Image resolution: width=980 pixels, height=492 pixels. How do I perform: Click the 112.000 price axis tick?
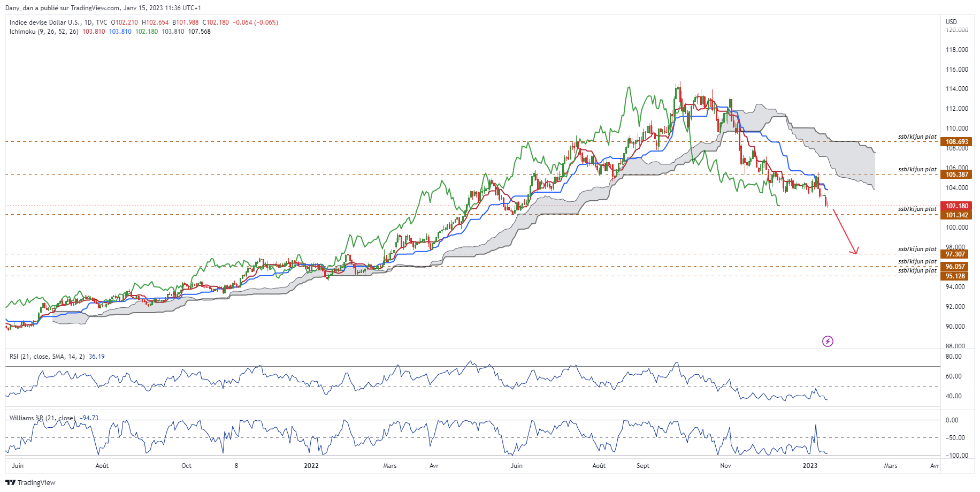click(x=957, y=109)
